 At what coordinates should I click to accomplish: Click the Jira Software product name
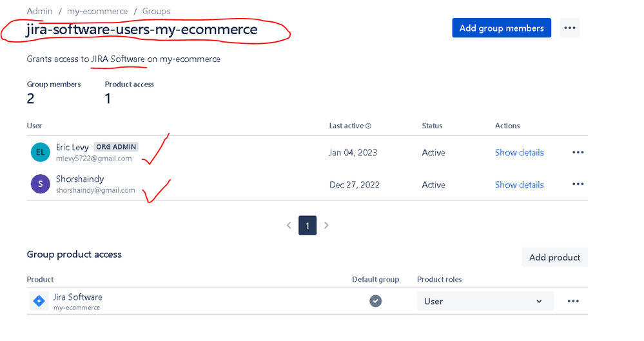point(77,297)
